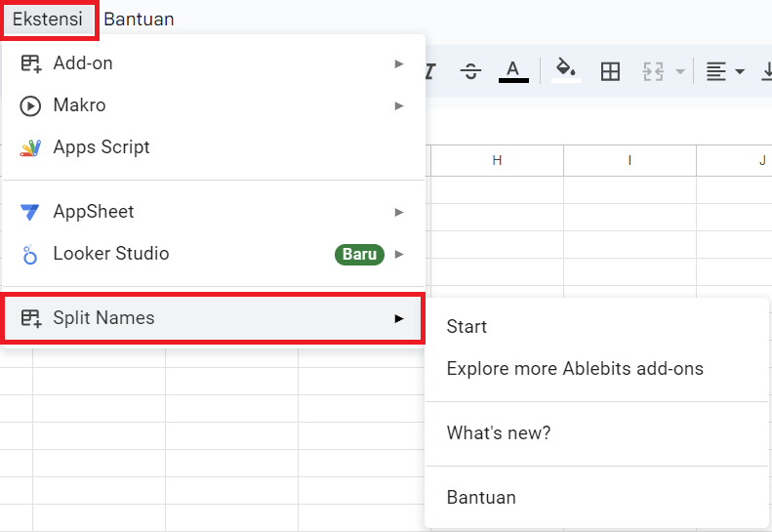Click the Add-on icon
Screen dimensions: 772x532
point(30,63)
